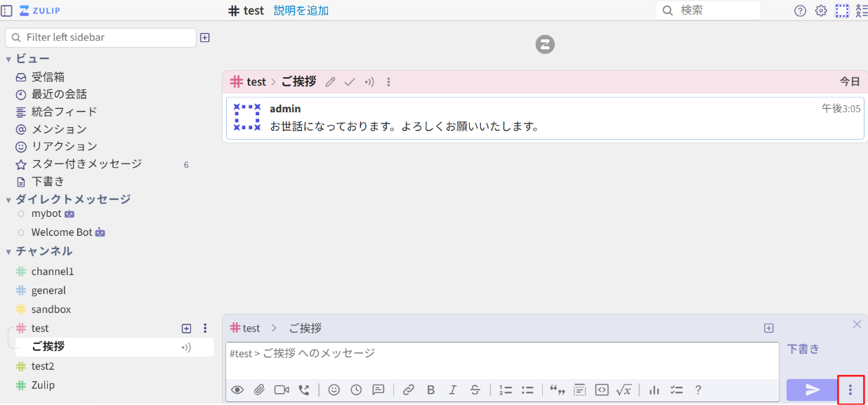This screenshot has width=868, height=405.
Task: Collapse the チャンネル section
Action: (8, 251)
